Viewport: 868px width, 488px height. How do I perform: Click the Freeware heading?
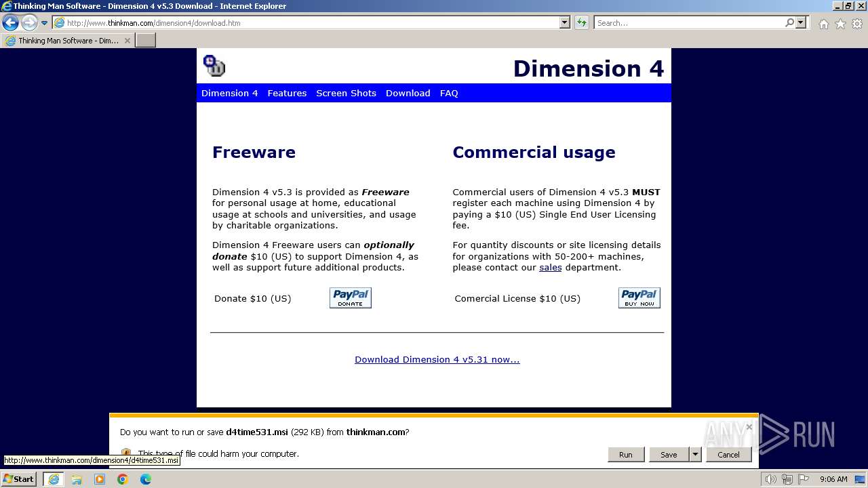[254, 152]
